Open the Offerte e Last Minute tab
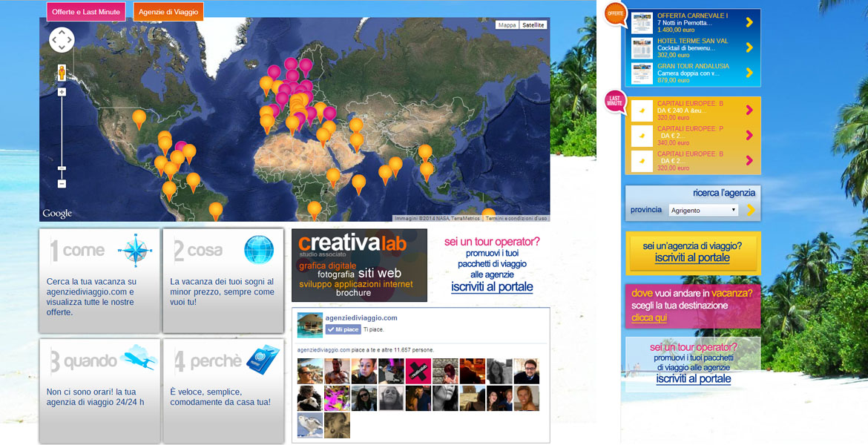This screenshot has width=868, height=445. point(86,12)
